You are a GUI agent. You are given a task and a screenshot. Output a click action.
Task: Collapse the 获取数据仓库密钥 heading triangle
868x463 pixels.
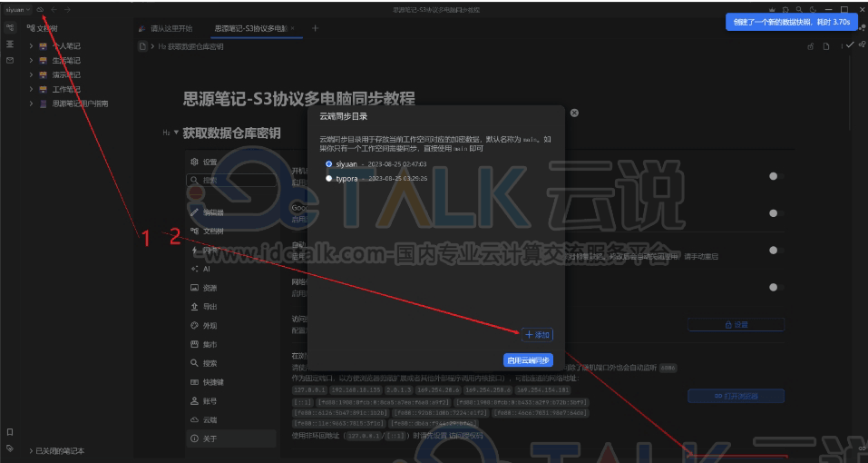tap(177, 133)
